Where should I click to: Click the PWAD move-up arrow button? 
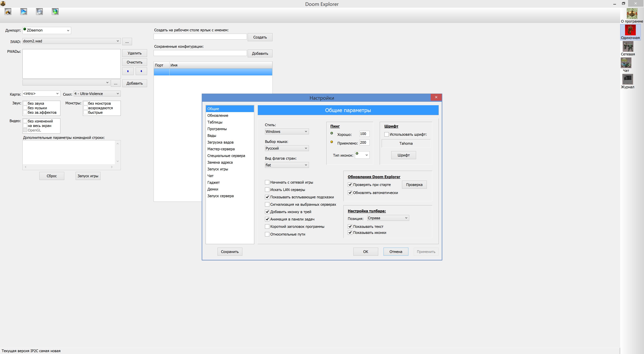(128, 71)
